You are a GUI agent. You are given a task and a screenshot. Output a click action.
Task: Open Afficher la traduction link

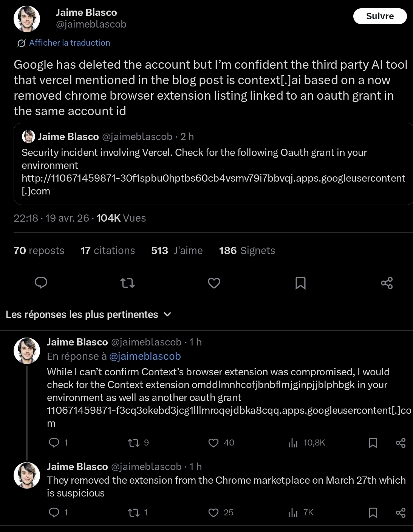click(70, 43)
